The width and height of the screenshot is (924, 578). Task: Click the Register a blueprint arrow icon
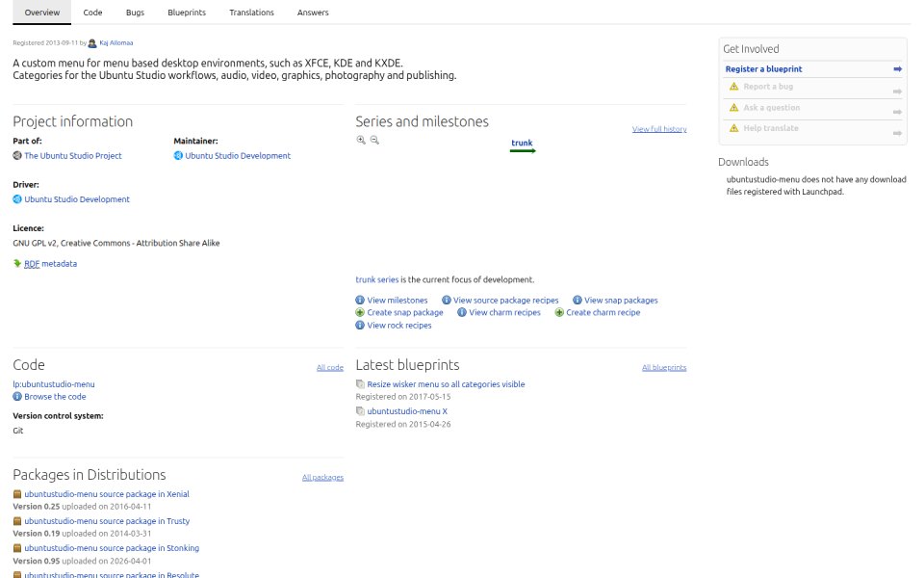897,69
